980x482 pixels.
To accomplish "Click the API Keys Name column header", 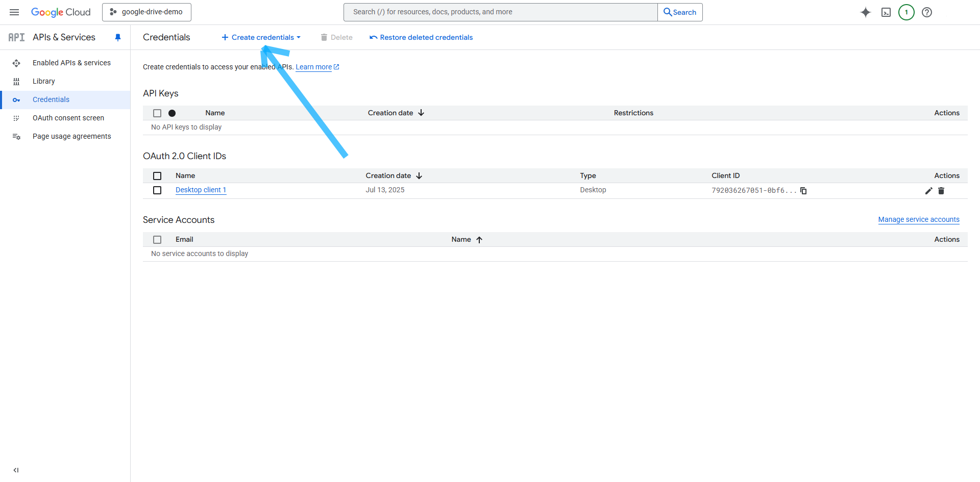I will point(215,113).
